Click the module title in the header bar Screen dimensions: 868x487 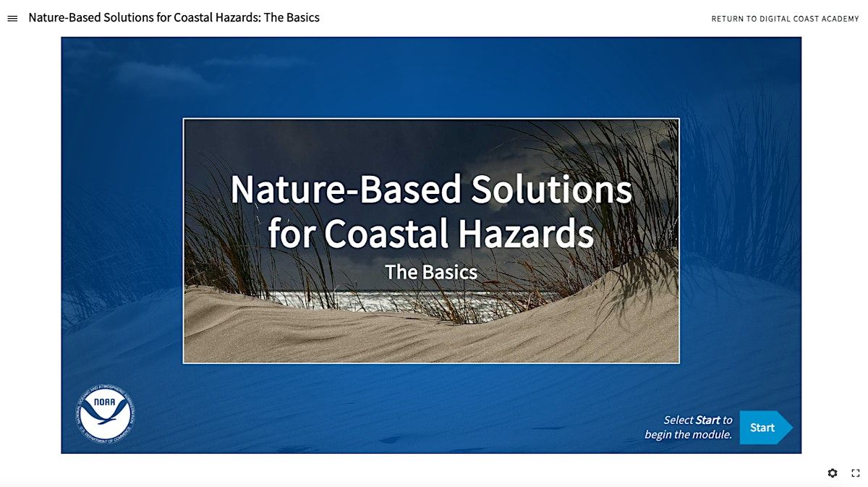coord(174,17)
